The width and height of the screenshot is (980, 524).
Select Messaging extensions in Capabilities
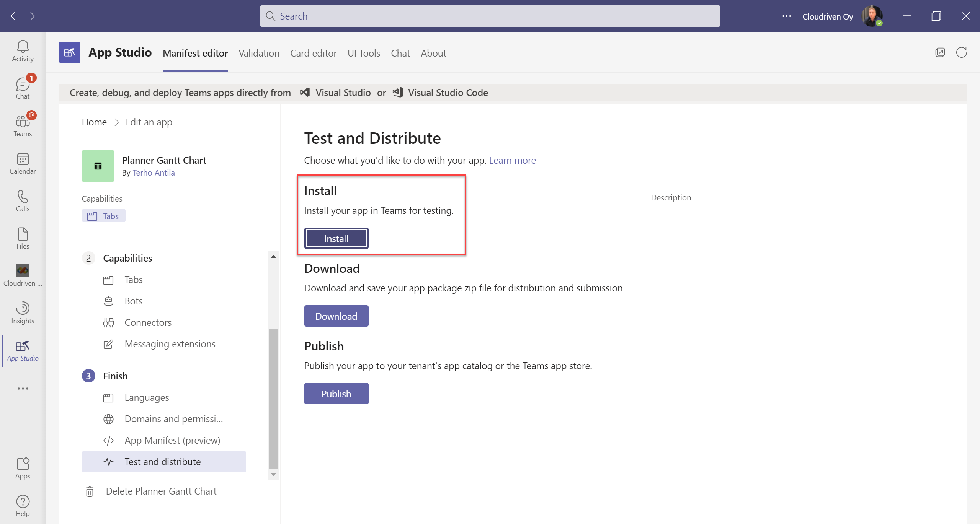170,344
